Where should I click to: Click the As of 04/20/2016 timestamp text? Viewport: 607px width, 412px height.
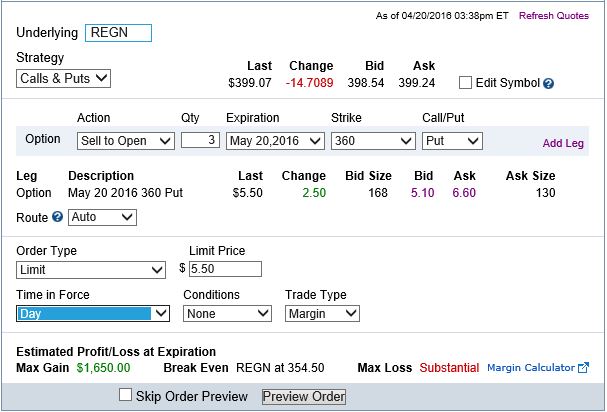click(x=442, y=16)
